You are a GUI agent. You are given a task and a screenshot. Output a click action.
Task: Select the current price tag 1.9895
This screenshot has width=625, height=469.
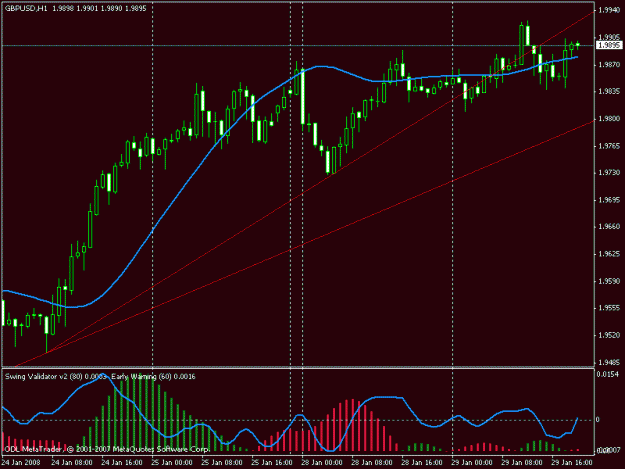[x=609, y=45]
